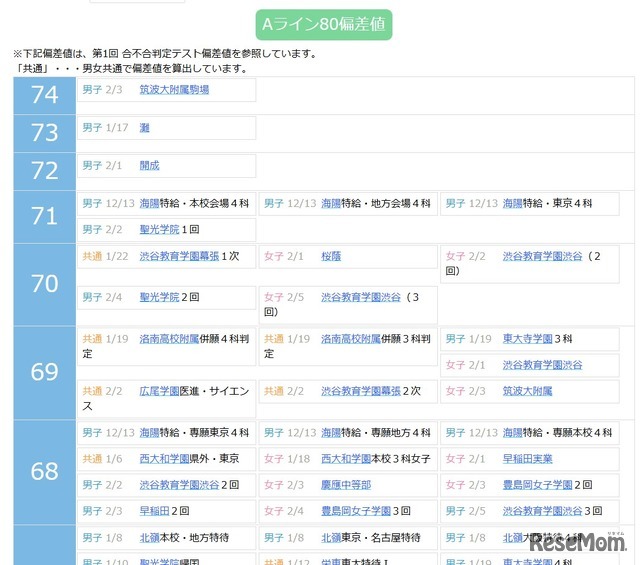The image size is (640, 565).
Task: Open 洛南高校附属 併願4科判定 link
Action: click(x=169, y=338)
